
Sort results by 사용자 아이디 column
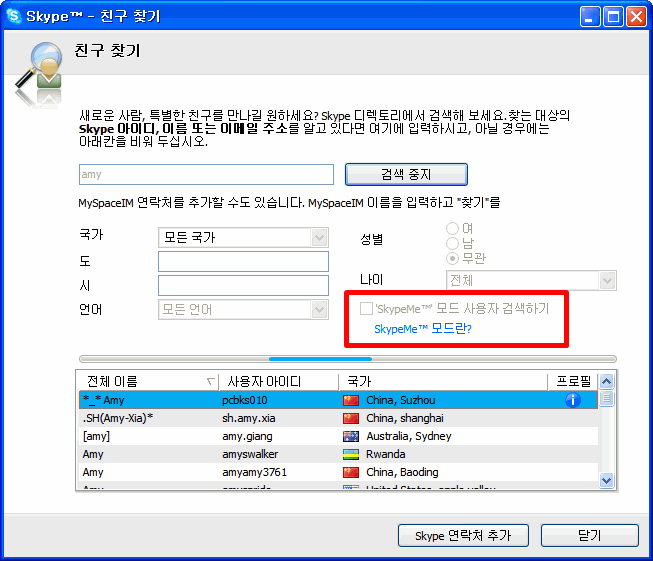click(279, 381)
